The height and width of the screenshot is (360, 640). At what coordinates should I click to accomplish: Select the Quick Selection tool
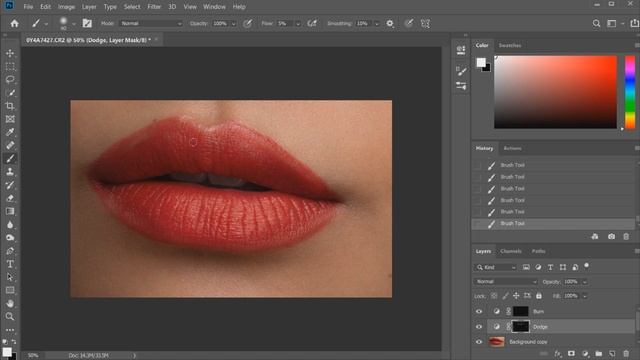10,93
